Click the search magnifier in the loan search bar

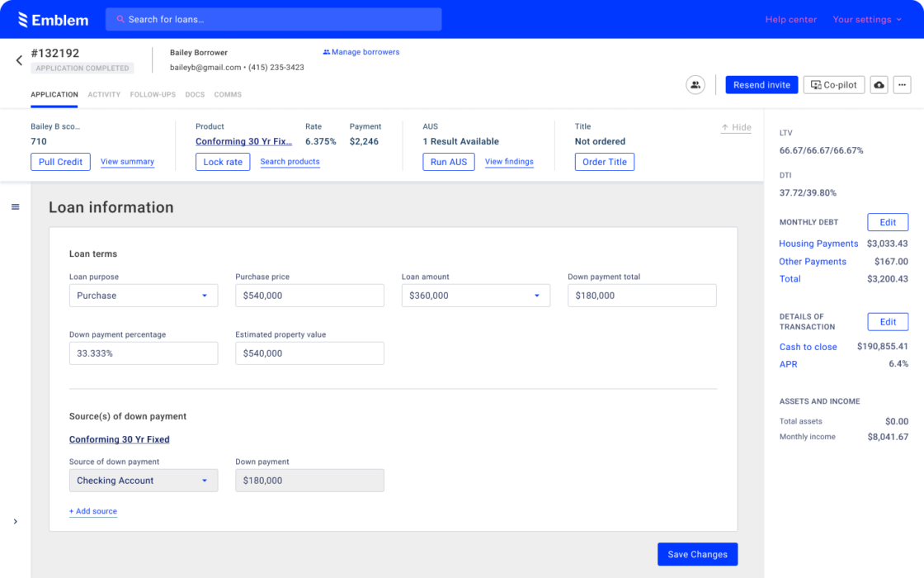pos(120,18)
